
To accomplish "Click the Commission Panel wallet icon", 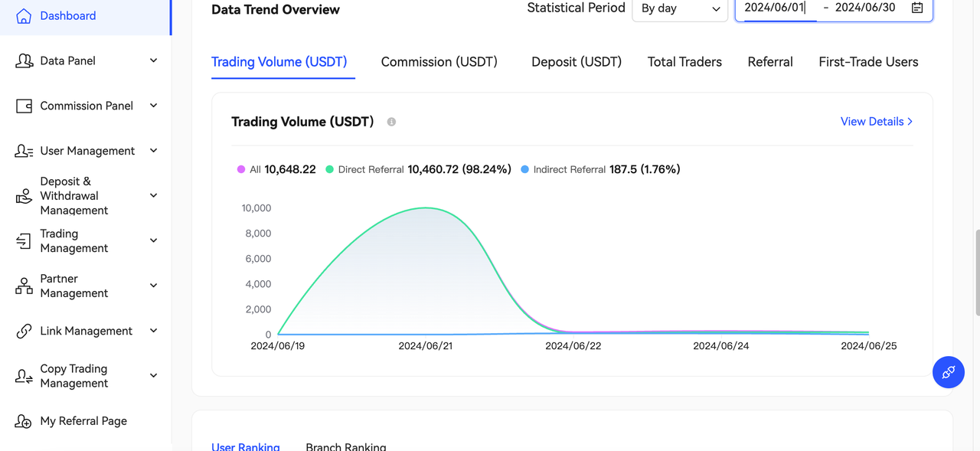I will [x=24, y=106].
